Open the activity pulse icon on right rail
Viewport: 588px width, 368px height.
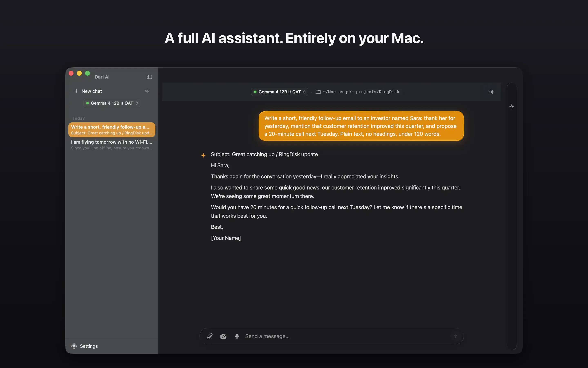point(512,106)
